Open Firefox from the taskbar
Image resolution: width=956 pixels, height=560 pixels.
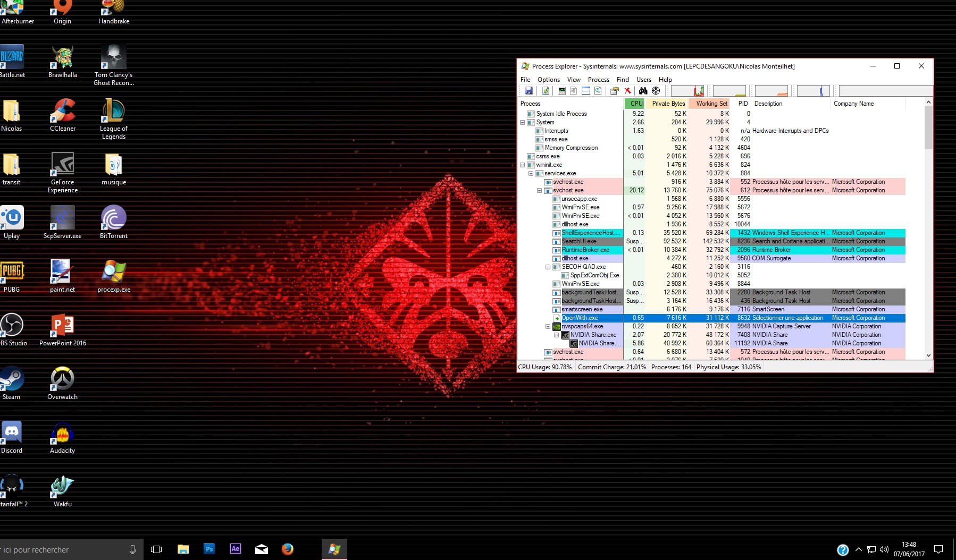(x=288, y=549)
